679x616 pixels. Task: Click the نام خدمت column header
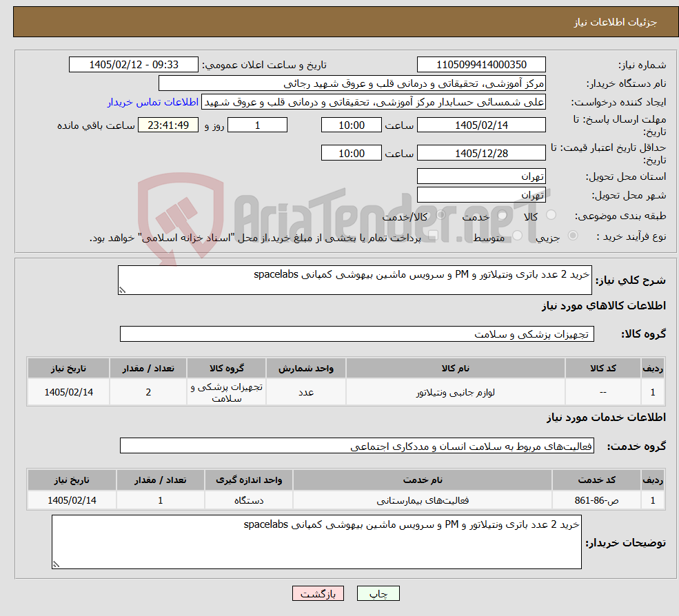click(x=423, y=480)
